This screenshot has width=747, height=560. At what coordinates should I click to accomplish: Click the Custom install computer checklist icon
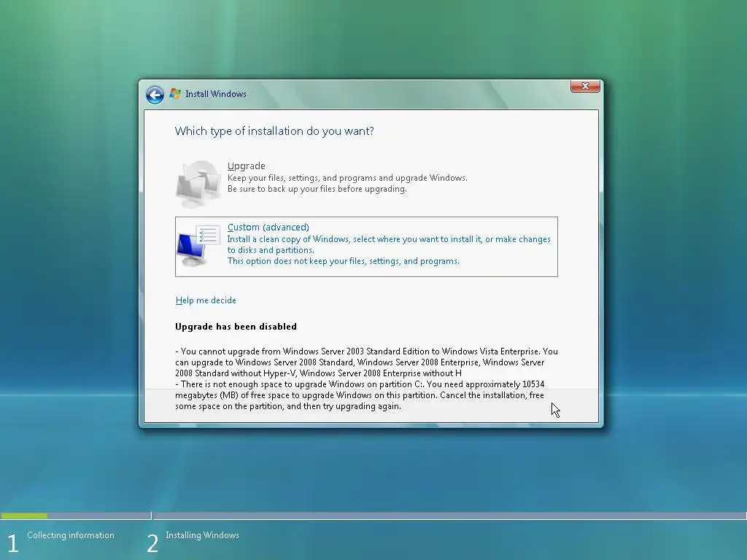coord(198,245)
